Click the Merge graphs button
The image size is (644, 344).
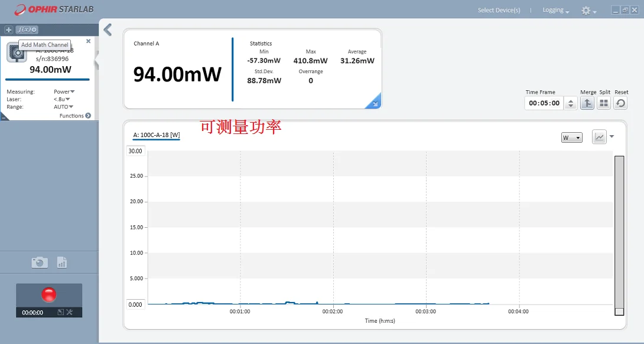(587, 103)
